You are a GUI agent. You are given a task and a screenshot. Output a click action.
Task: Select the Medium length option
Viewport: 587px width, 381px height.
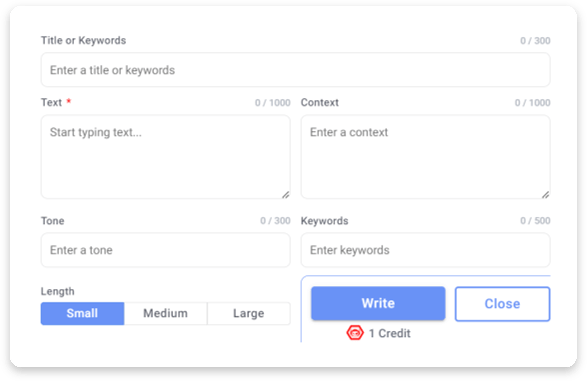165,313
